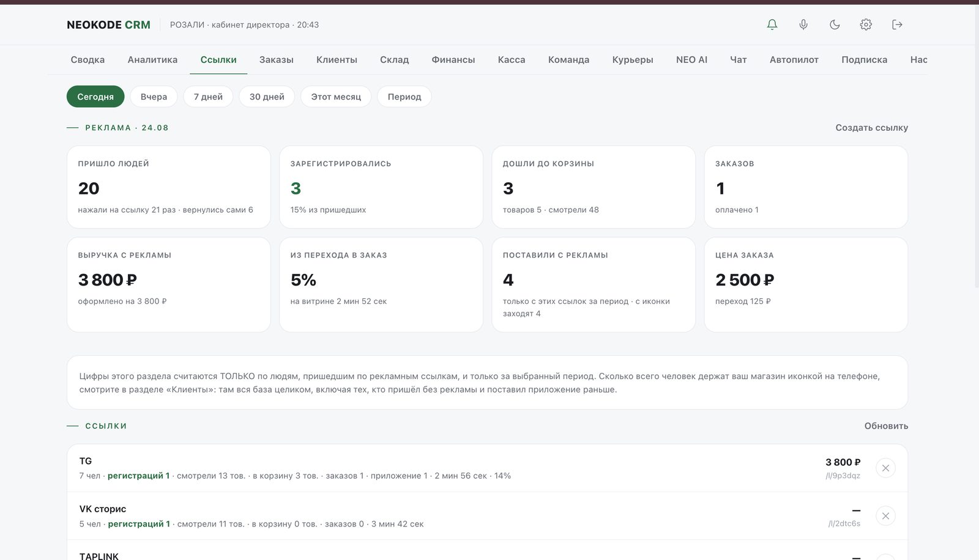Image resolution: width=979 pixels, height=560 pixels.
Task: Click the Создать ссылку button
Action: [871, 128]
